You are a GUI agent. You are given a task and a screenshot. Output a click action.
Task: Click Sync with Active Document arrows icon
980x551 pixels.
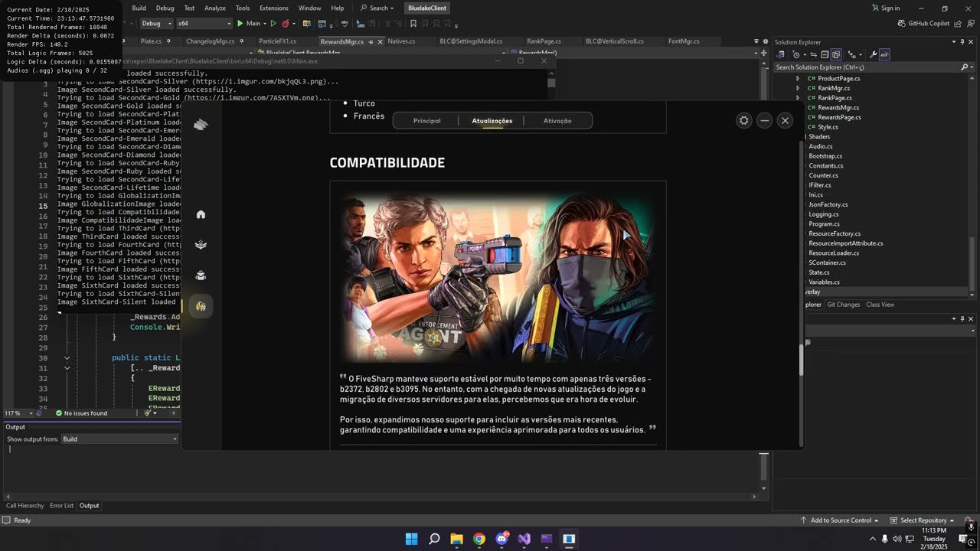tap(813, 55)
